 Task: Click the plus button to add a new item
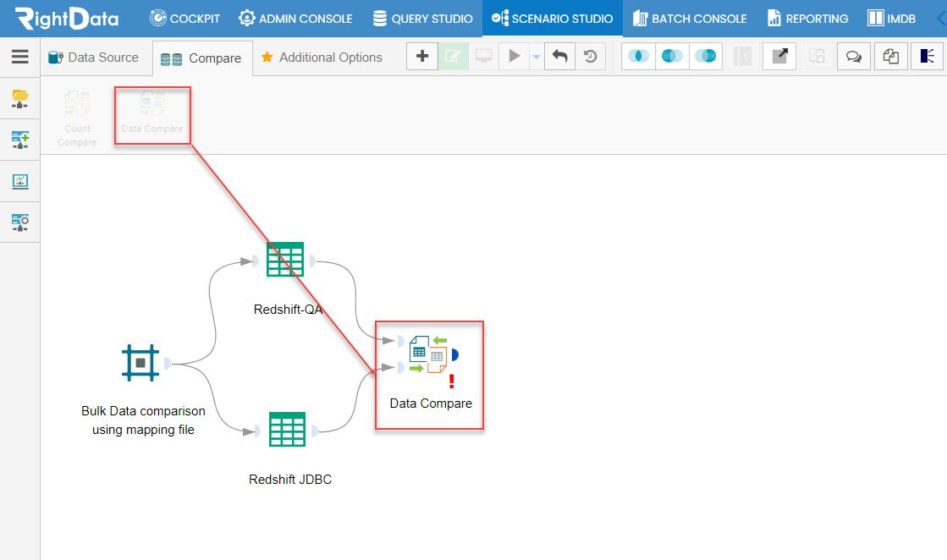[x=421, y=57]
